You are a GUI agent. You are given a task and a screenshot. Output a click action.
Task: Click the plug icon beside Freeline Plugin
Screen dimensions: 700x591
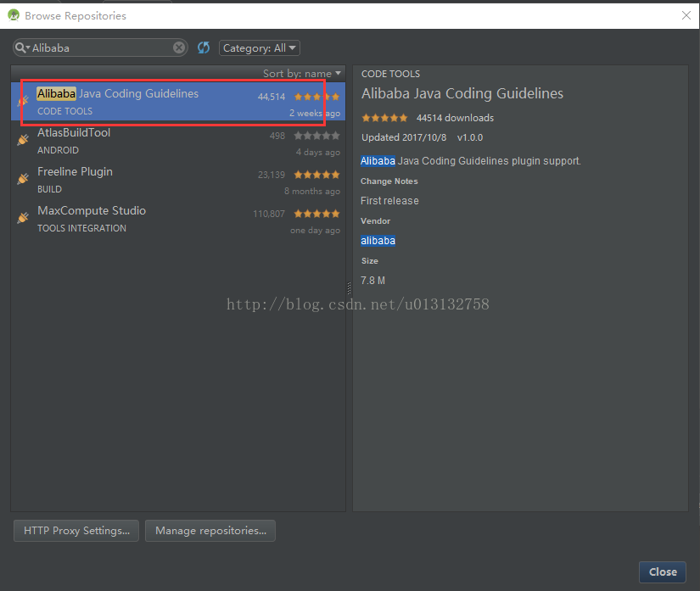coord(23,179)
